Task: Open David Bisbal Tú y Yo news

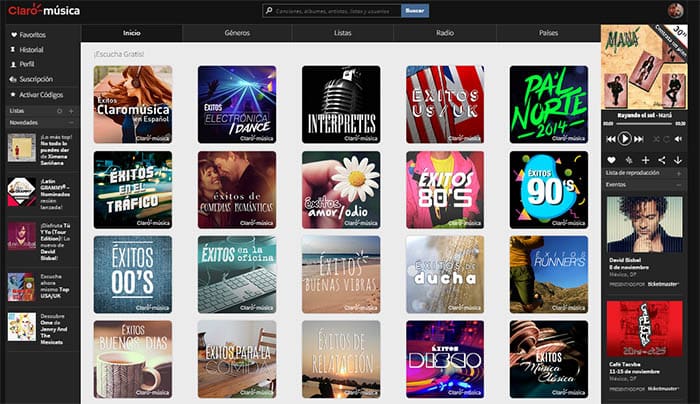Action: [x=40, y=241]
